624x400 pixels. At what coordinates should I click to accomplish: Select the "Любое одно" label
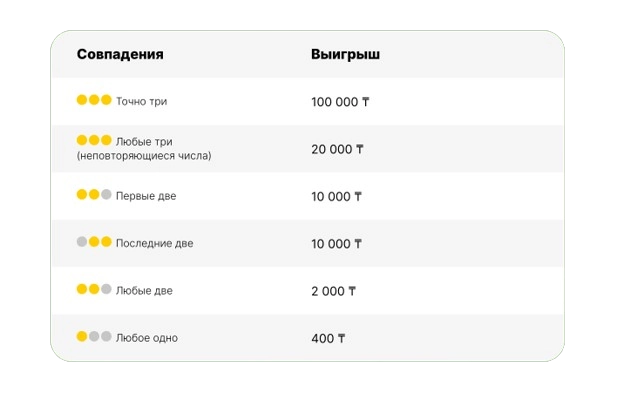(x=147, y=338)
